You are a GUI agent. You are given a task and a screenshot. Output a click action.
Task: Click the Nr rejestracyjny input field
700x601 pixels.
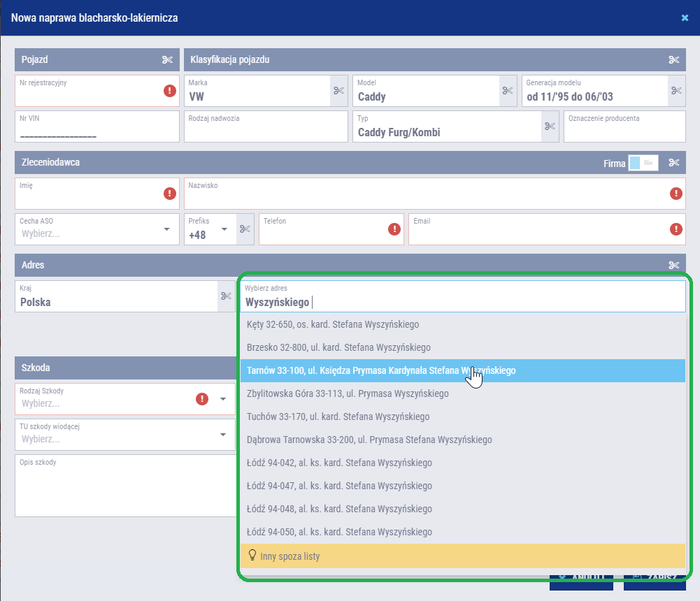[87, 94]
